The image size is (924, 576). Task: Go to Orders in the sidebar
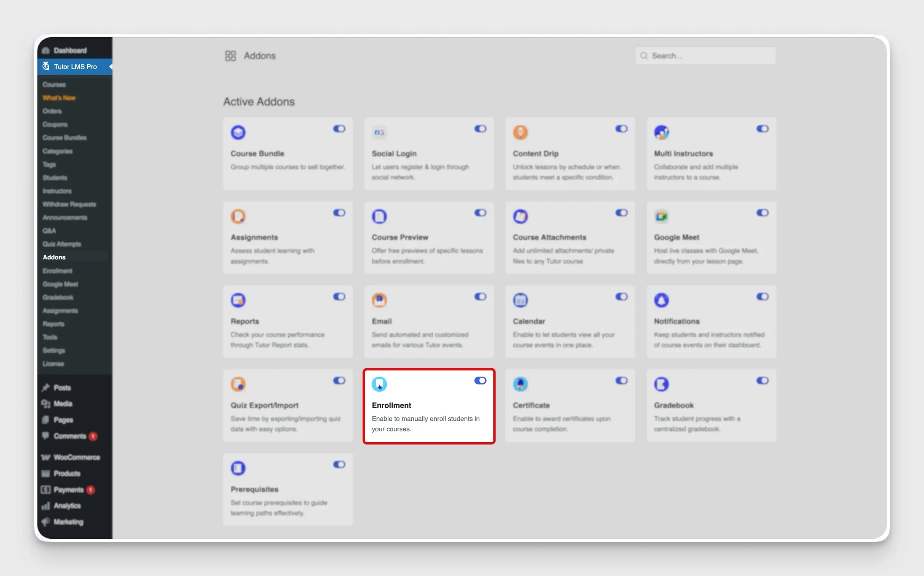coord(52,111)
